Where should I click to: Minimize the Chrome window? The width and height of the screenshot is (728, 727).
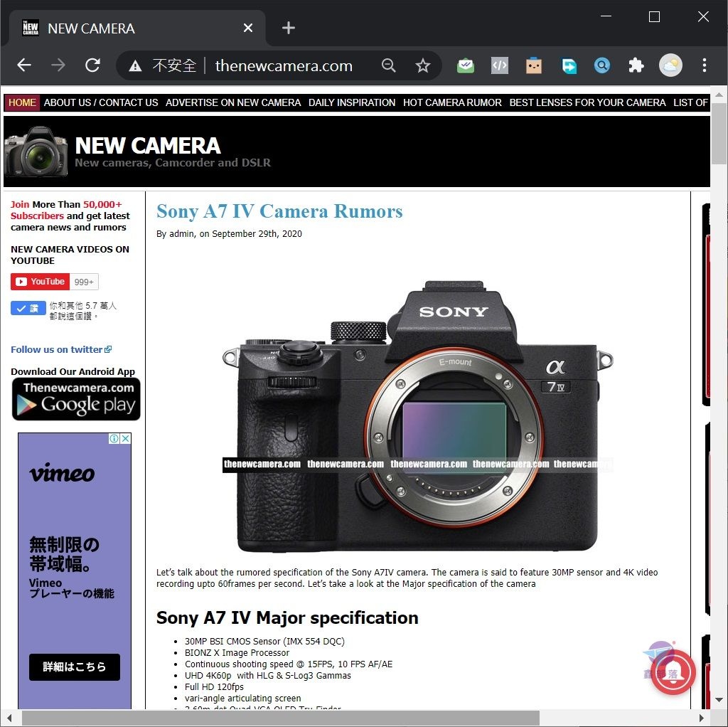click(x=606, y=16)
